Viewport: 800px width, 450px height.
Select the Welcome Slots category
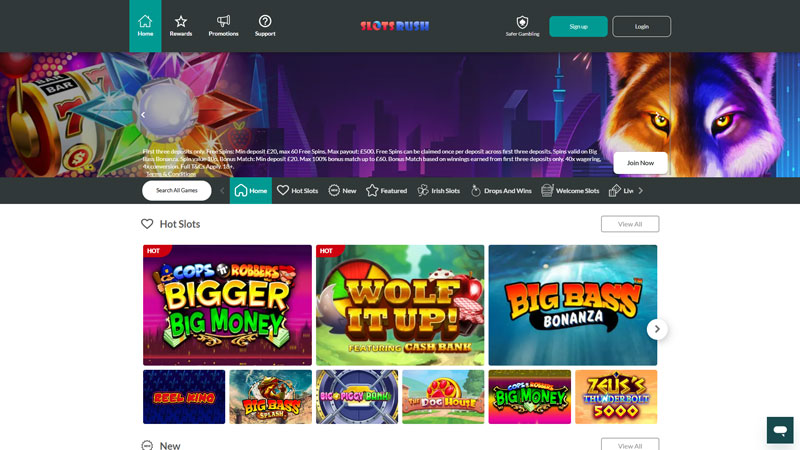[x=570, y=190]
